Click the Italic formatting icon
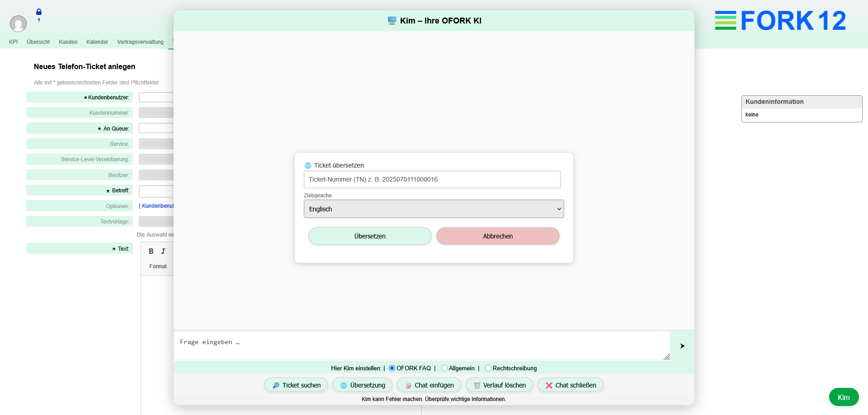868x415 pixels. tap(163, 251)
